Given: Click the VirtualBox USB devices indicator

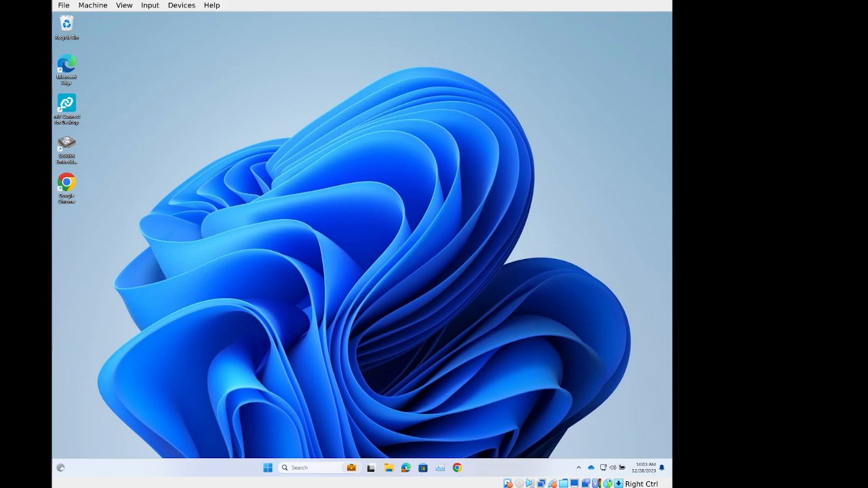Looking at the screenshot, I should pyautogui.click(x=552, y=483).
